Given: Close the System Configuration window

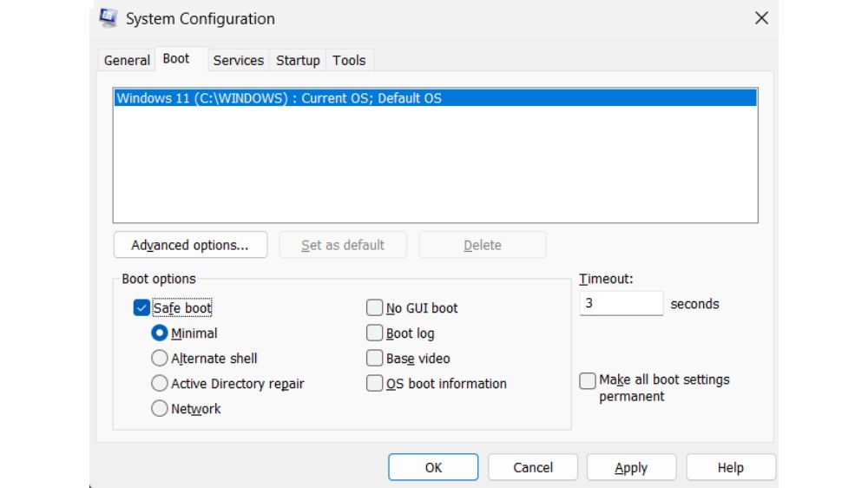Looking at the screenshot, I should point(762,18).
